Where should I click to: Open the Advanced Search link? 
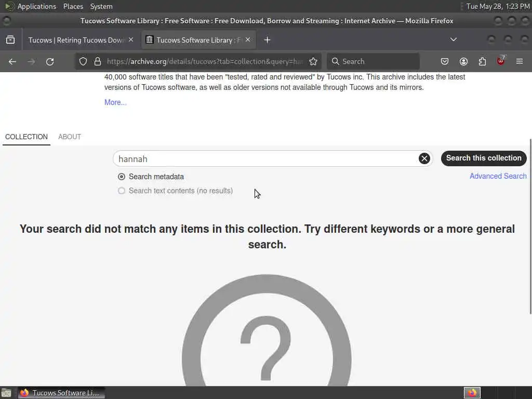[498, 176]
